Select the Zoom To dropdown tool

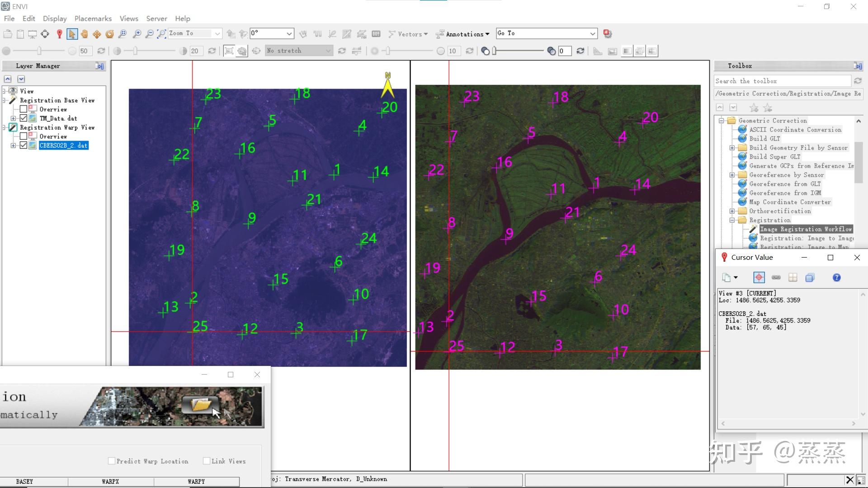click(x=193, y=33)
